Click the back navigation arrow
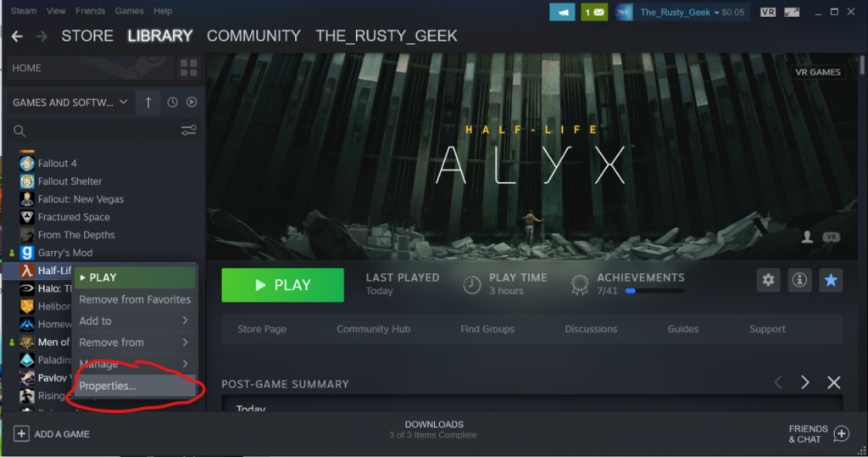Viewport: 868px width, 457px height. (17, 36)
